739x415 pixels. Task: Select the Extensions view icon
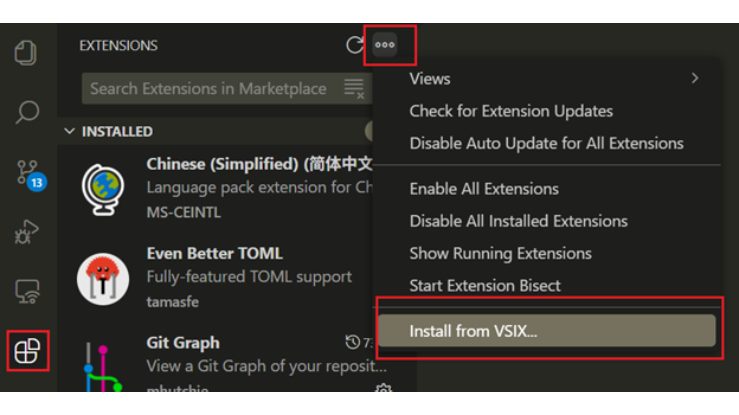pyautogui.click(x=27, y=351)
